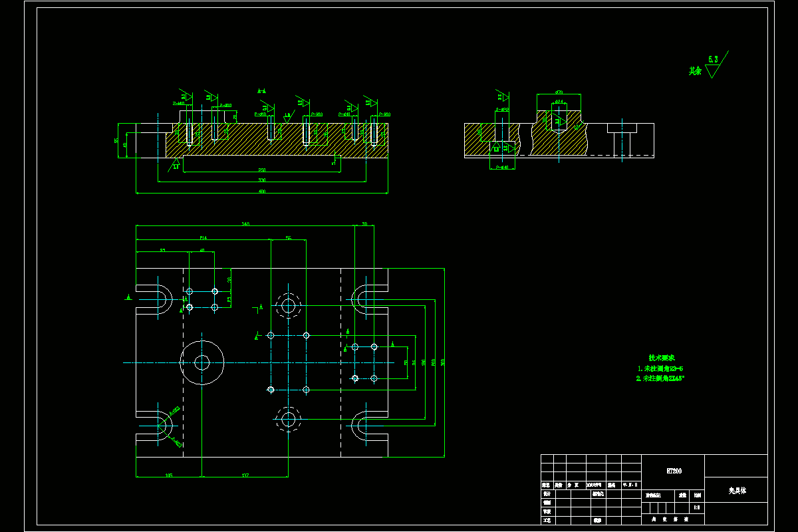
Task: Select the A-A section view label
Action: tap(262, 90)
